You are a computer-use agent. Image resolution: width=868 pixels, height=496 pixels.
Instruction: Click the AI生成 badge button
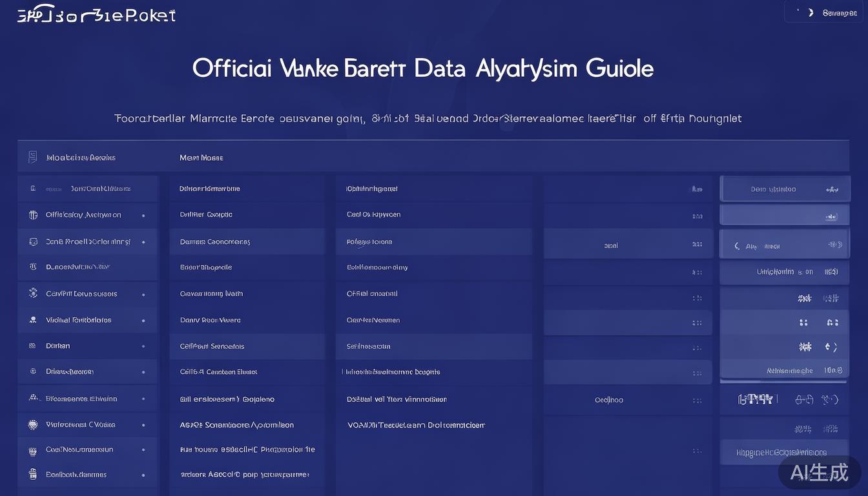point(819,472)
